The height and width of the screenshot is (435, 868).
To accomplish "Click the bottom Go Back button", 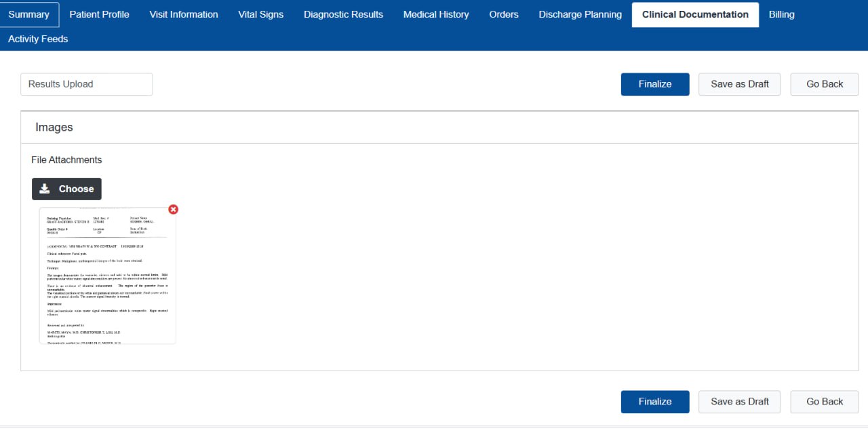I will click(825, 402).
